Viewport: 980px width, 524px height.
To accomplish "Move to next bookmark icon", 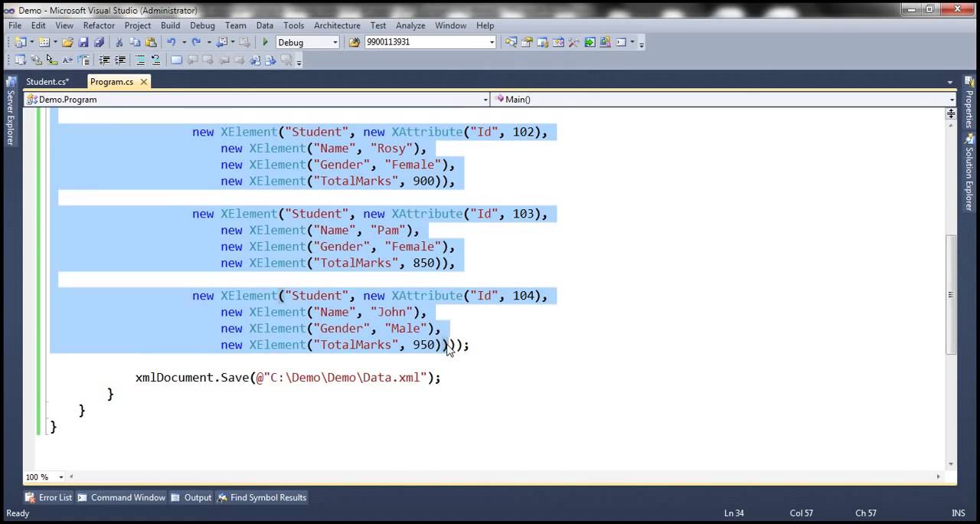I will (x=207, y=60).
